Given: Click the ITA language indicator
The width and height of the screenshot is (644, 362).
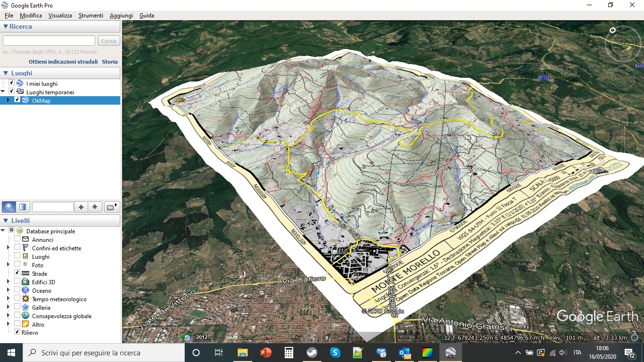Looking at the screenshot, I should (578, 353).
